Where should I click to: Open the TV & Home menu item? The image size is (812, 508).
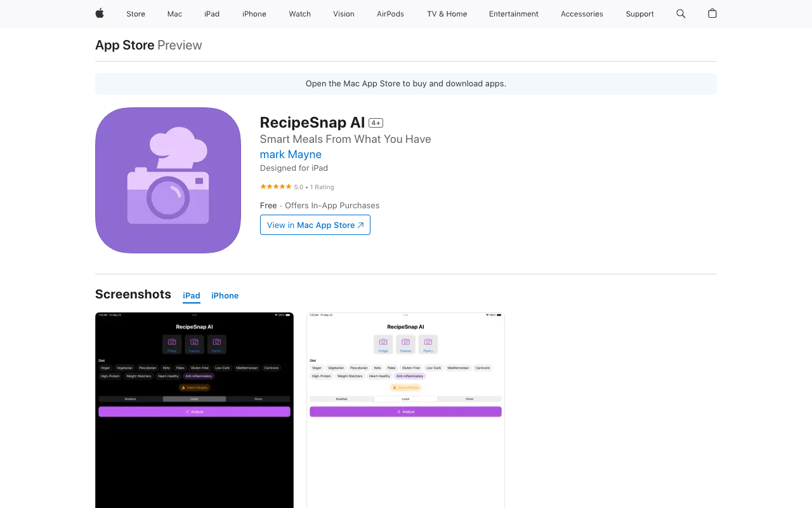[447, 14]
